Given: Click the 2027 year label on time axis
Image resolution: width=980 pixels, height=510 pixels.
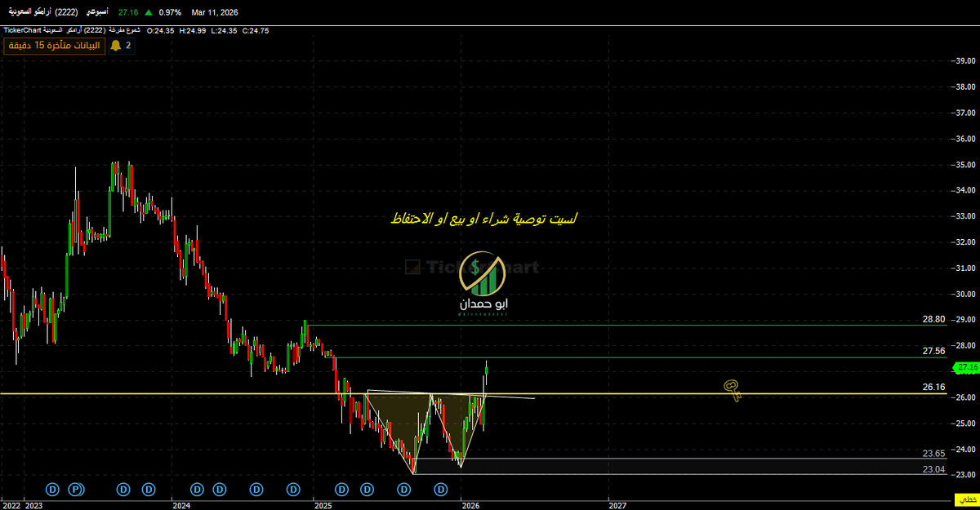Looking at the screenshot, I should point(618,506).
